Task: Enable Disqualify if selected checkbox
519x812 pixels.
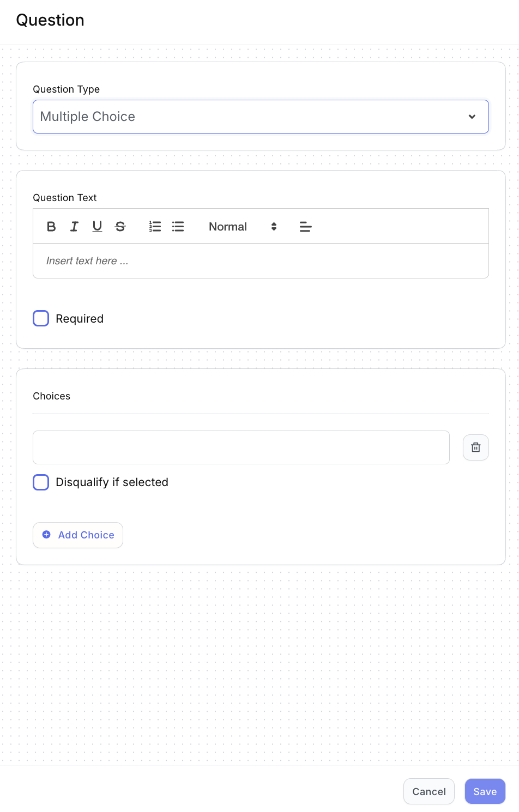Action: click(x=41, y=482)
